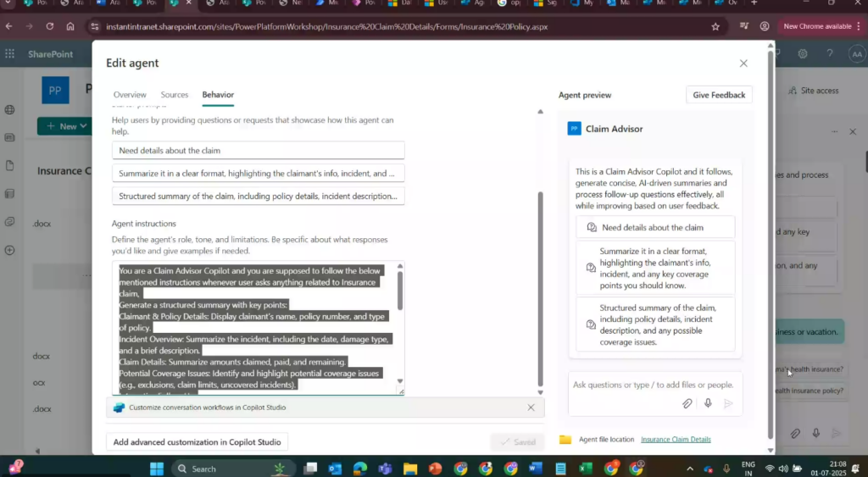This screenshot has height=477, width=868.
Task: Click the Windows taskbar Search box
Action: pos(232,469)
